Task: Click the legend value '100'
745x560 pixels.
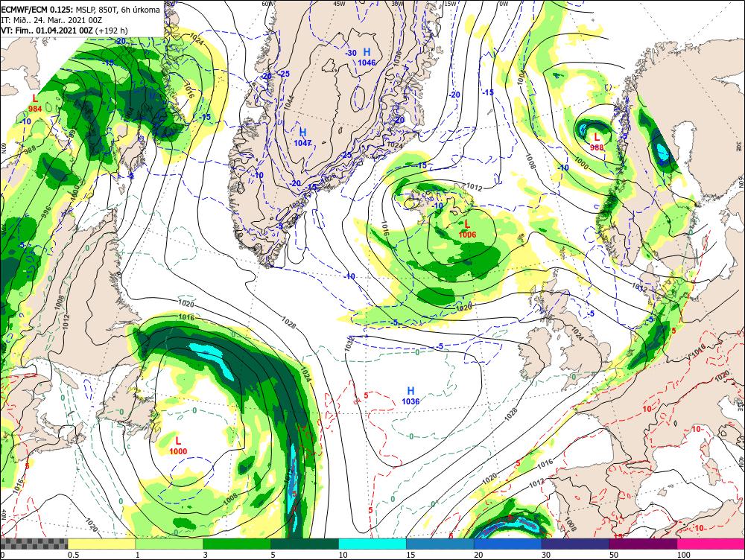Action: pyautogui.click(x=684, y=555)
